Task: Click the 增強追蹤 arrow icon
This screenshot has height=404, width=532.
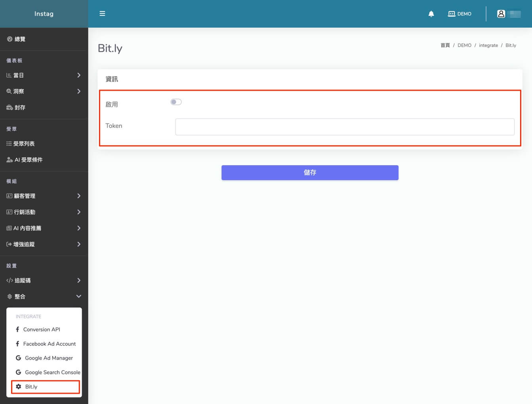Action: click(x=9, y=244)
